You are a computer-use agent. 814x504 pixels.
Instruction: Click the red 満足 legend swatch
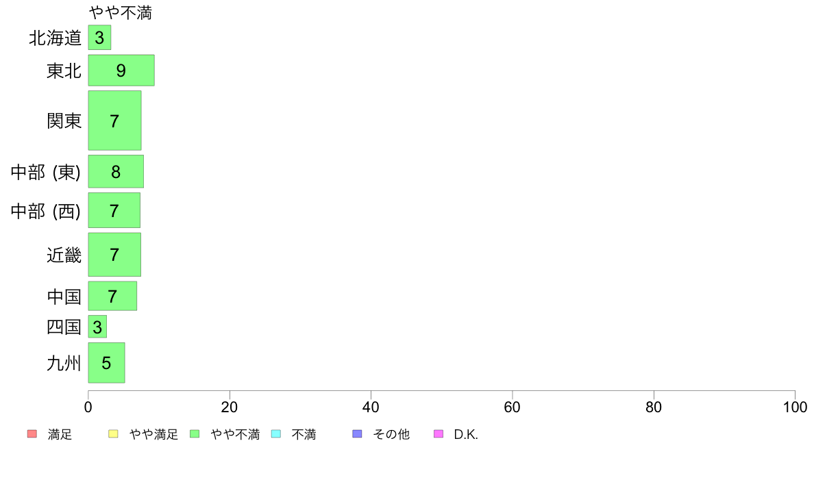point(32,434)
